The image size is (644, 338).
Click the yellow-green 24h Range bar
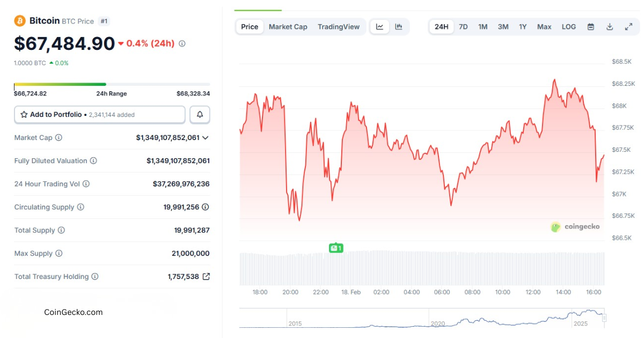point(60,84)
